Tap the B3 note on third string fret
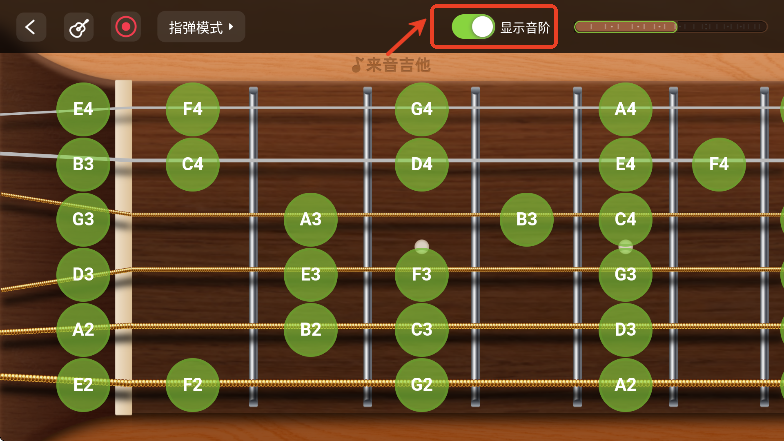 pyautogui.click(x=526, y=220)
